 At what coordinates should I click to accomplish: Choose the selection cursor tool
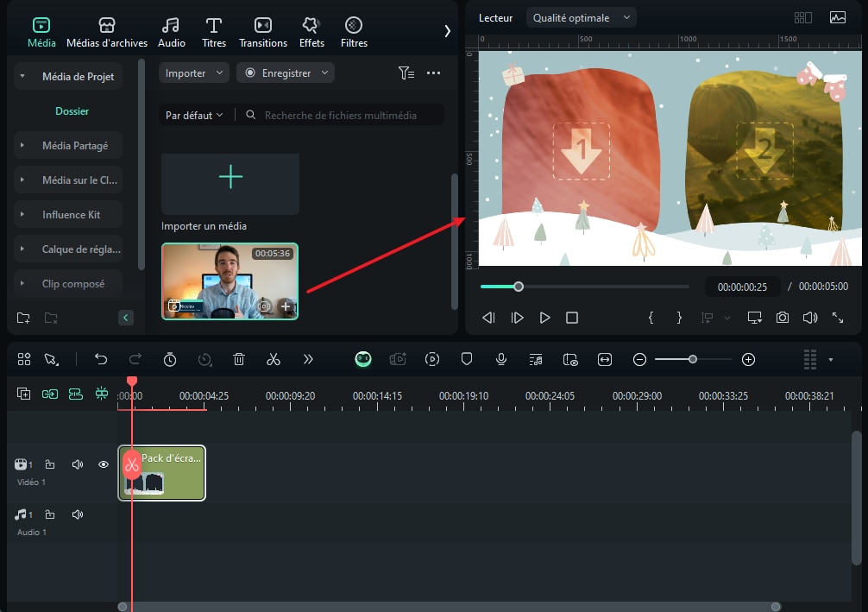(52, 359)
